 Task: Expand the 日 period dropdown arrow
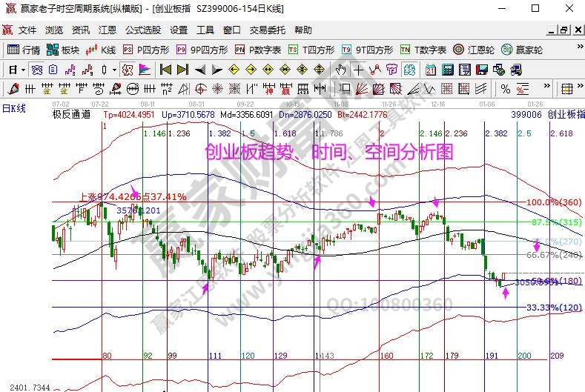23,70
